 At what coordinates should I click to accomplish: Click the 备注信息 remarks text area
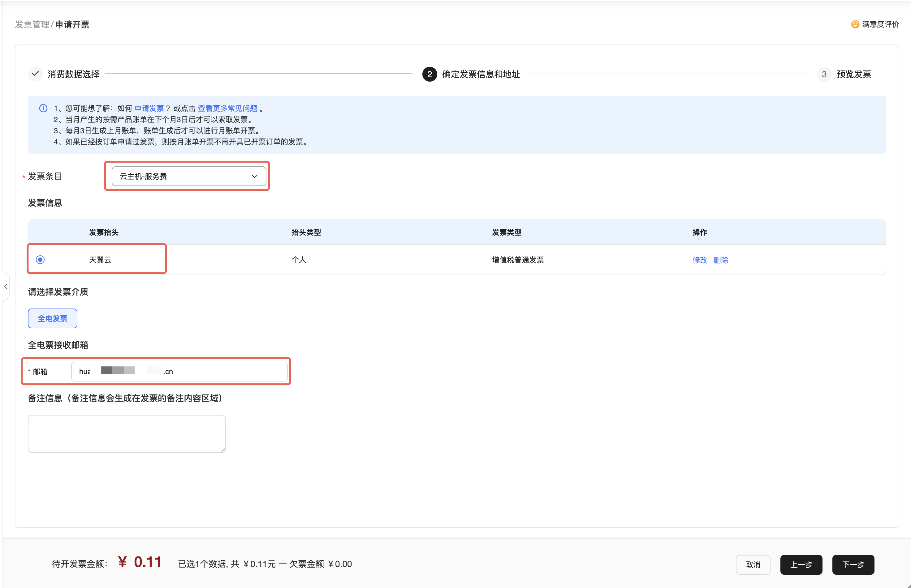(127, 434)
